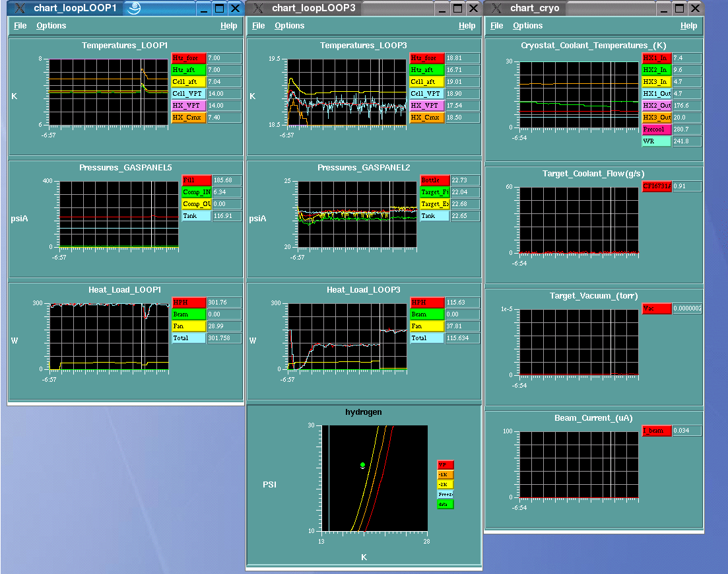The width and height of the screenshot is (728, 574).
Task: Click the swirl icon in chart_loopLOOP1 title bar
Action: coord(134,9)
